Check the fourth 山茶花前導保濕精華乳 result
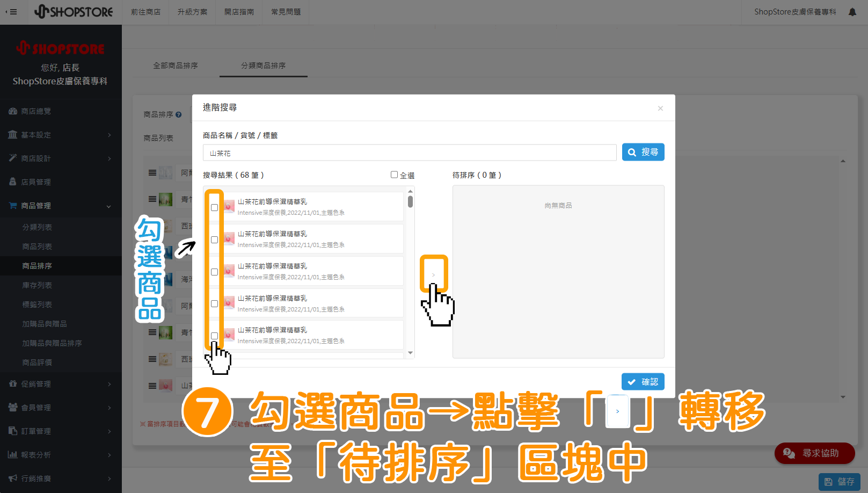The image size is (868, 493). (214, 303)
